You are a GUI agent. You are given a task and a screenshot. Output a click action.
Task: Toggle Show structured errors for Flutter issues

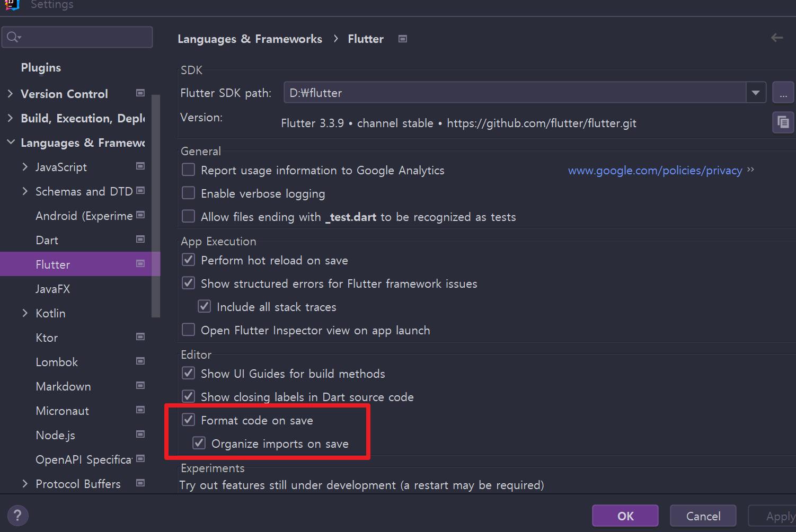(188, 283)
